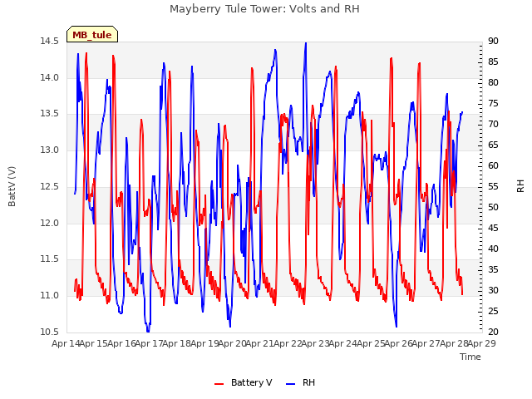The height and width of the screenshot is (399, 532).
Task: Click the Apr 15 date tick label
Action: [x=94, y=343]
